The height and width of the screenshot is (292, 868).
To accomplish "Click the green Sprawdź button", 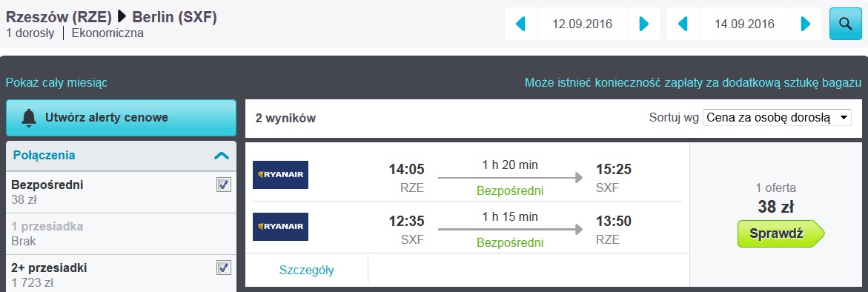I will click(x=781, y=234).
